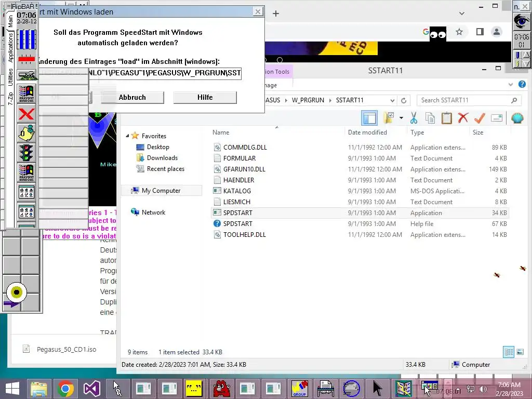The image size is (532, 399).
Task: Click the new tab plus button in Chrome
Action: [276, 14]
